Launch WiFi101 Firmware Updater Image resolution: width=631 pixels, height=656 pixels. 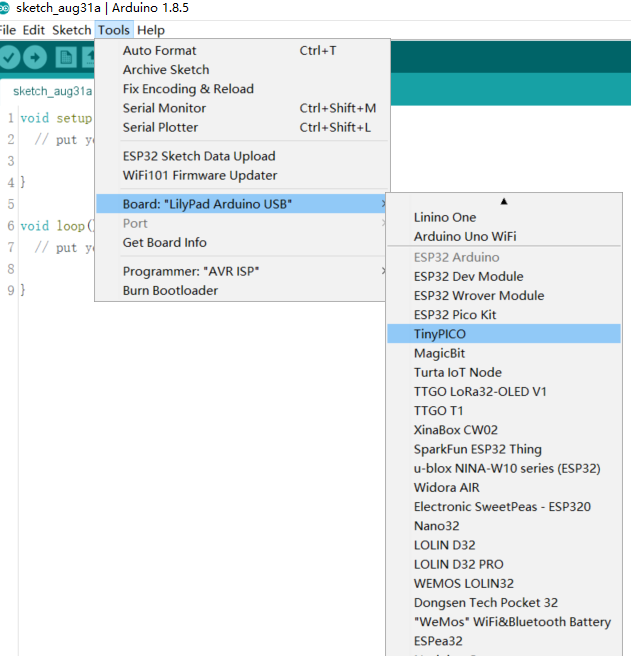pyautogui.click(x=242, y=175)
